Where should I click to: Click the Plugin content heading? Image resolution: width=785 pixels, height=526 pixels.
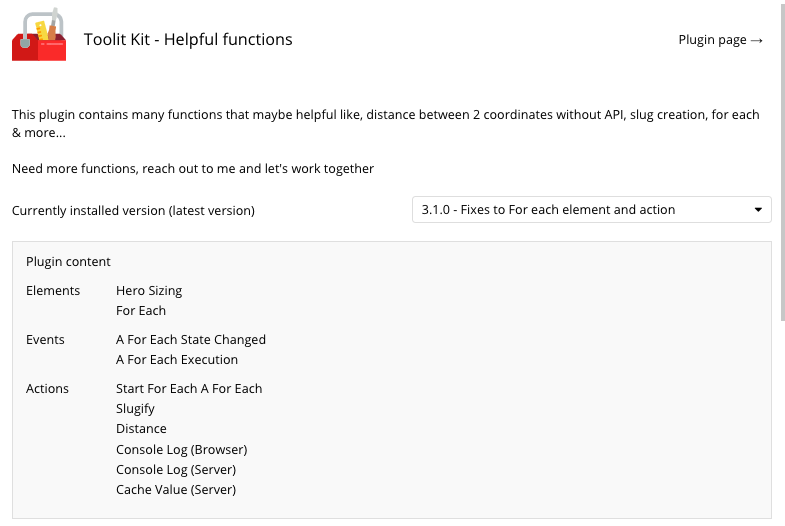[68, 262]
